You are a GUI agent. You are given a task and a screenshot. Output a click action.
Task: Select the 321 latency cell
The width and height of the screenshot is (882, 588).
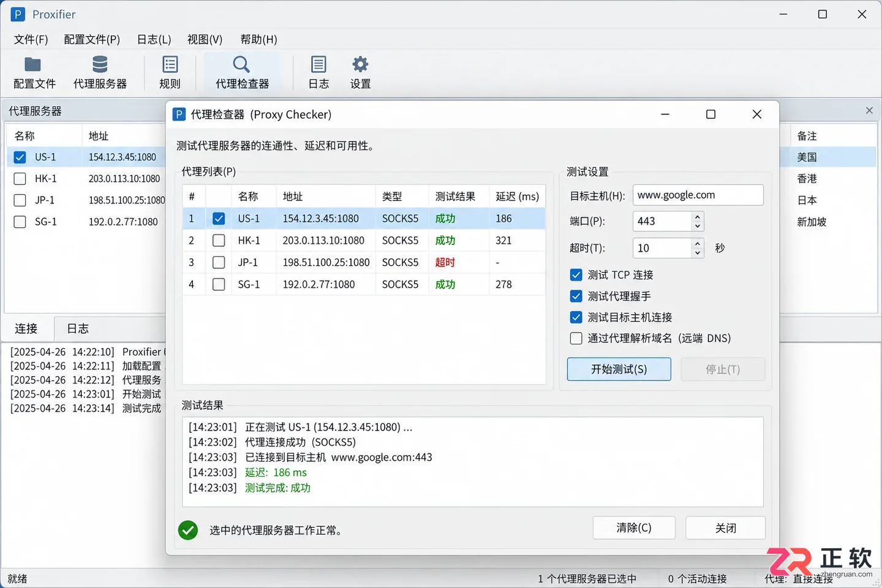(503, 241)
